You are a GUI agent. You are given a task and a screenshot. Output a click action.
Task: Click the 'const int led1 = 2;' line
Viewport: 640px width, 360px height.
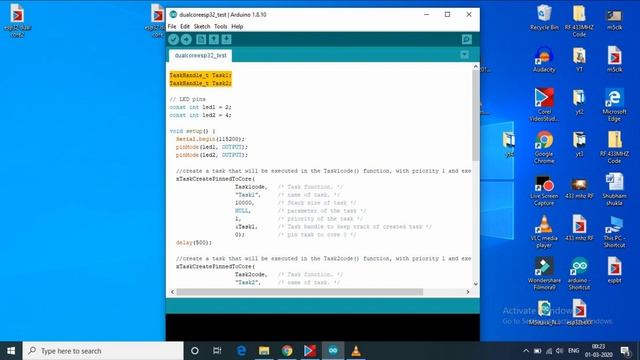click(200, 107)
